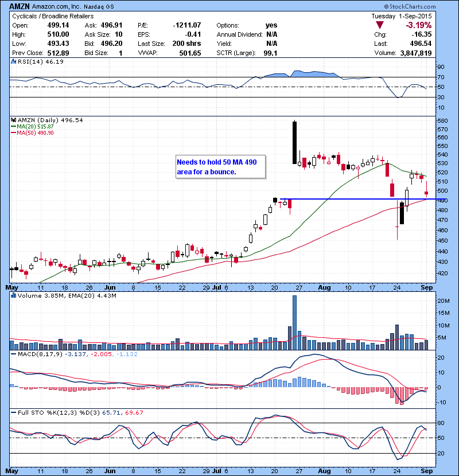
Task: Click the tallest volume bar in late July
Action: pos(294,323)
